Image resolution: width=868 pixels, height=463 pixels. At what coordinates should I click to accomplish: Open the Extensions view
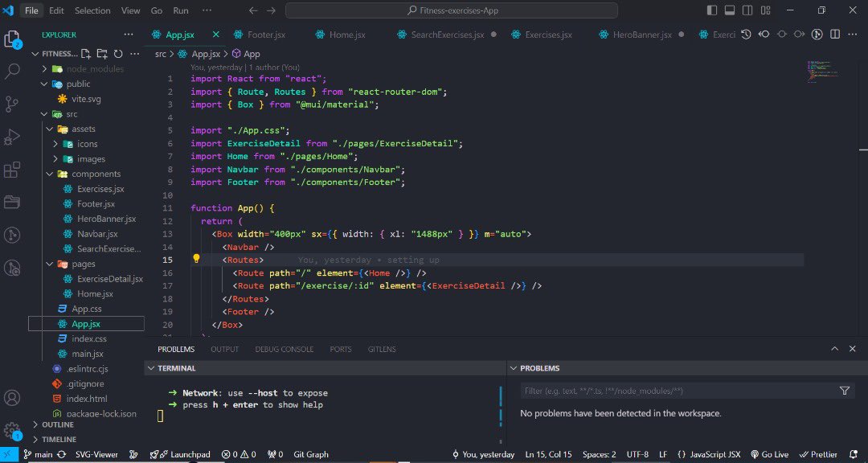pyautogui.click(x=12, y=170)
